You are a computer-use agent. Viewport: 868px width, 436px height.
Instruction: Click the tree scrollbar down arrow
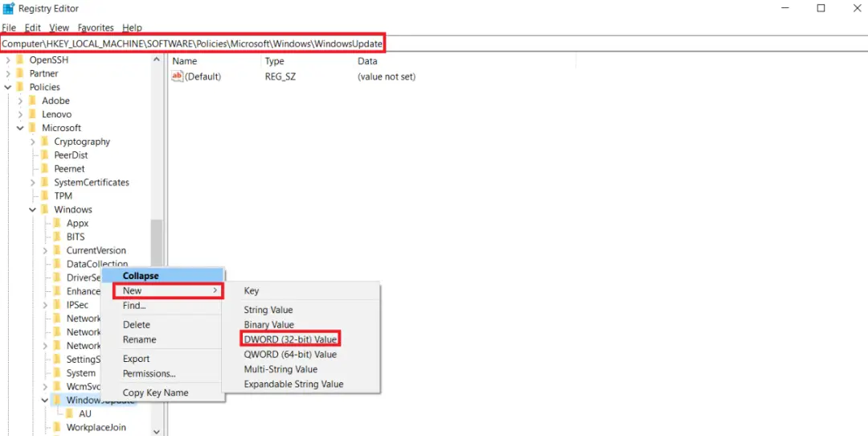click(x=157, y=431)
